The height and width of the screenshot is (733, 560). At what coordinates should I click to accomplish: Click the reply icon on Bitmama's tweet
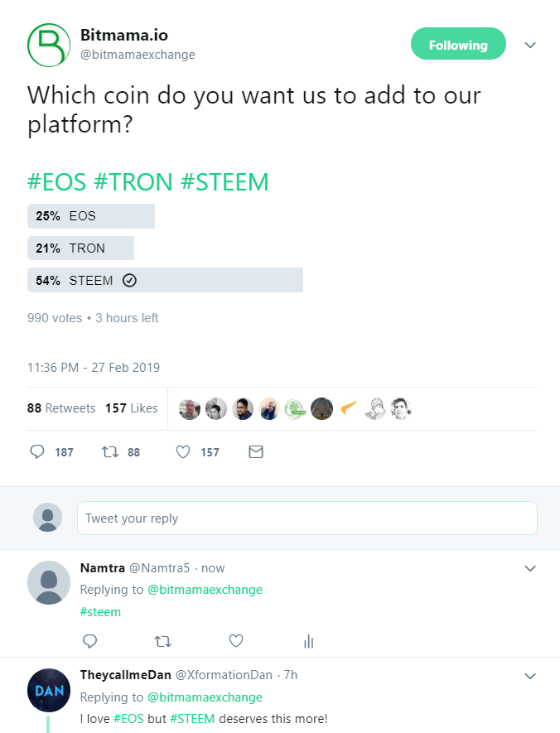[x=36, y=452]
